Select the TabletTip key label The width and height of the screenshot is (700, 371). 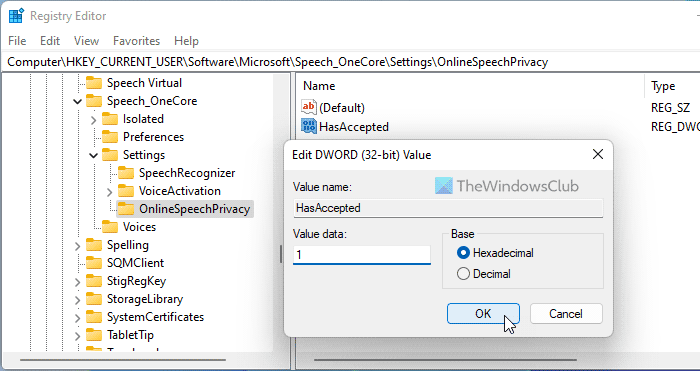click(x=130, y=335)
